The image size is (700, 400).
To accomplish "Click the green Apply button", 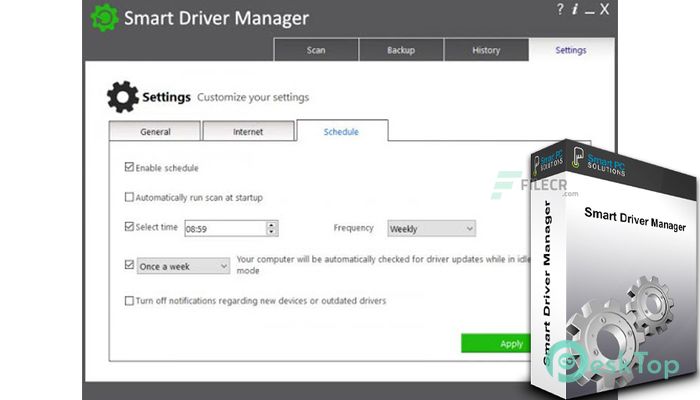I will pyautogui.click(x=496, y=343).
